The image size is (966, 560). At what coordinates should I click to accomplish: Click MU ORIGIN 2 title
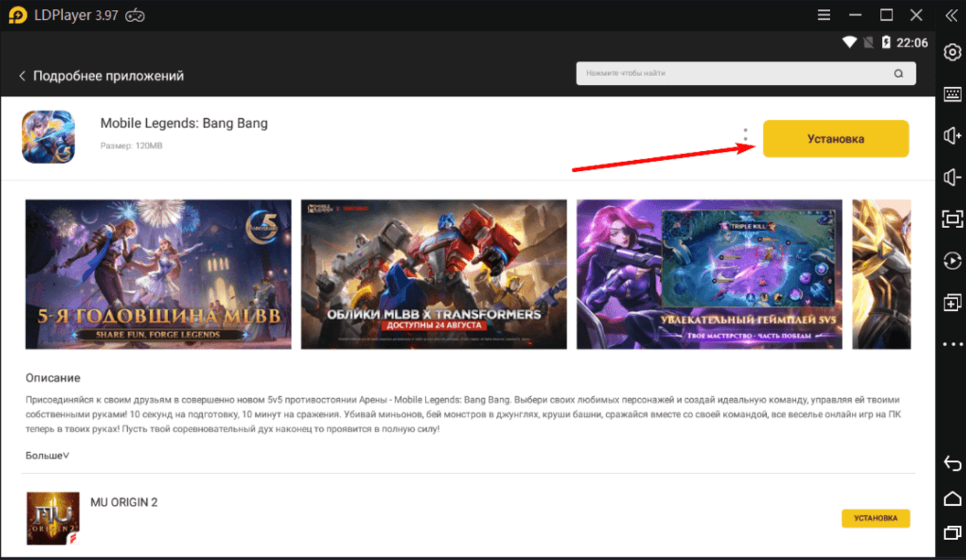(124, 502)
